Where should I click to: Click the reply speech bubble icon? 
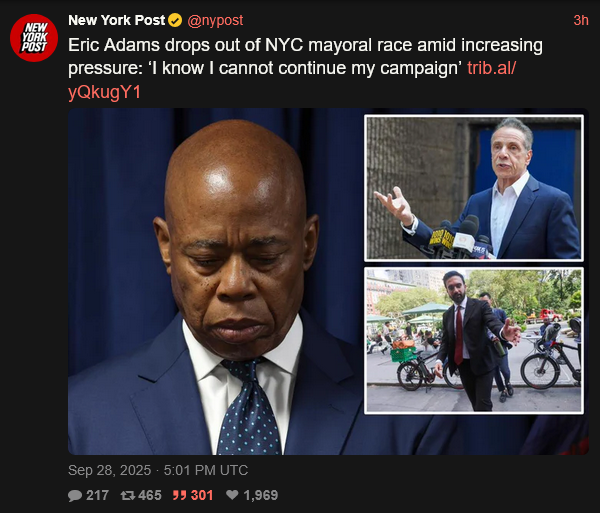click(x=75, y=495)
